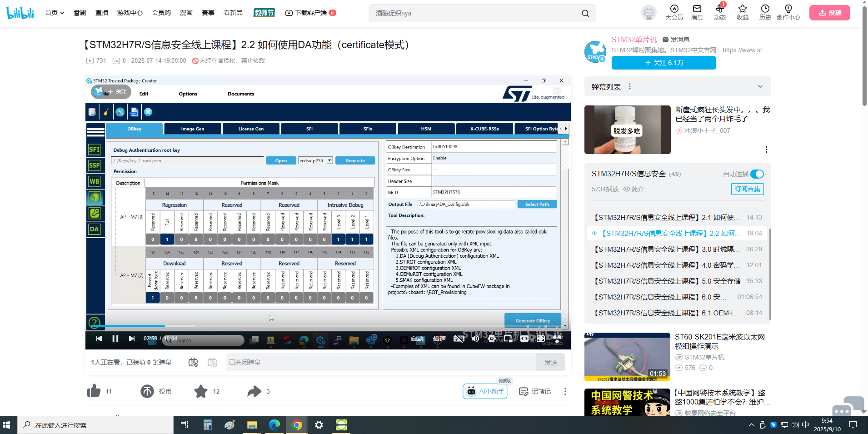Open the 记笔记 notes tool
The width and height of the screenshot is (868, 434).
(x=535, y=391)
